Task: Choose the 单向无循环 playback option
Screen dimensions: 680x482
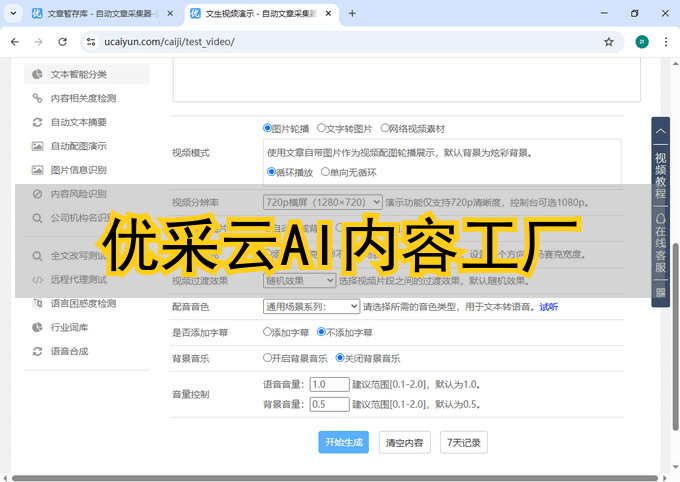Action: (326, 172)
